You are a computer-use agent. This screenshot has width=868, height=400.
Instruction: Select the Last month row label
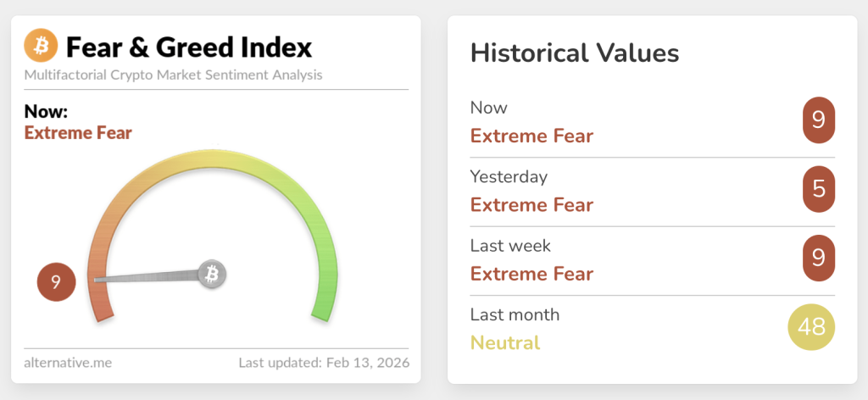pos(515,314)
